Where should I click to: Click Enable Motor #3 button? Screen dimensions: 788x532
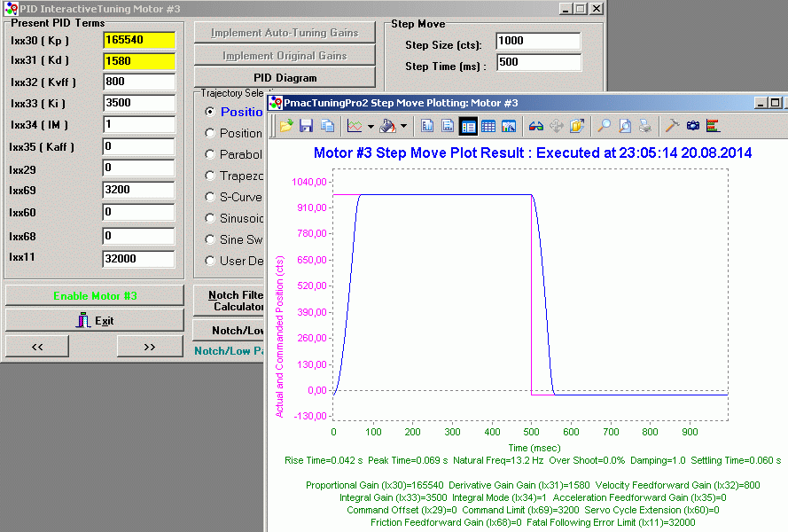coord(95,295)
